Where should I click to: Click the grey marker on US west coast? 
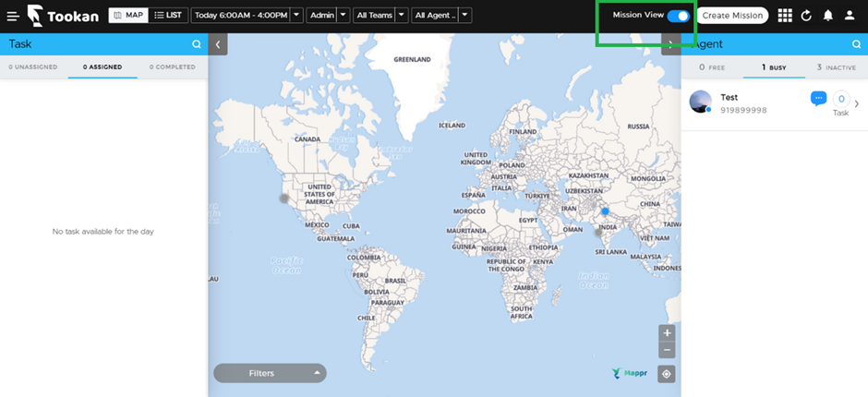pos(284,198)
